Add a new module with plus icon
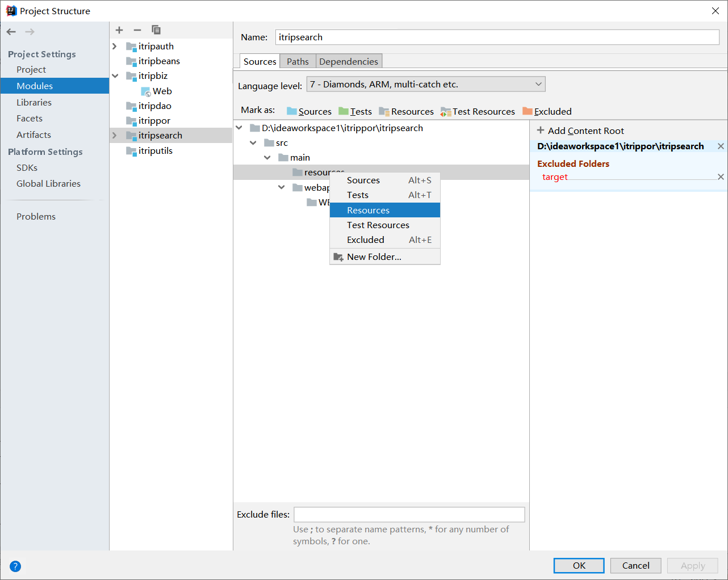This screenshot has width=728, height=580. tap(119, 30)
